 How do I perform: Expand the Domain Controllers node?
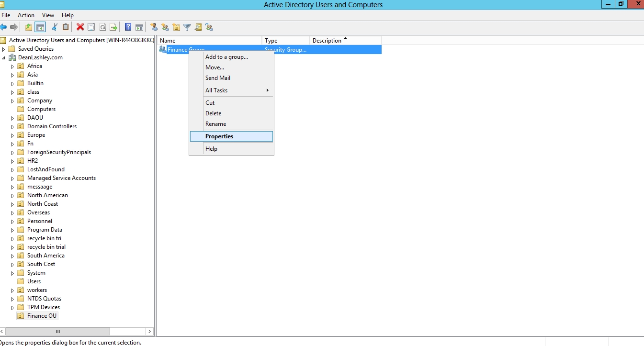[x=13, y=127]
